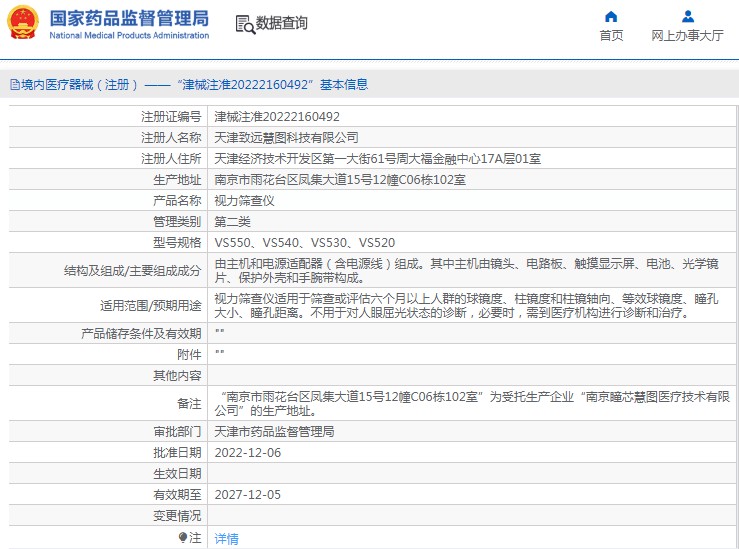This screenshot has width=739, height=549.
Task: Click the 生效日期 field label
Action: point(177,474)
